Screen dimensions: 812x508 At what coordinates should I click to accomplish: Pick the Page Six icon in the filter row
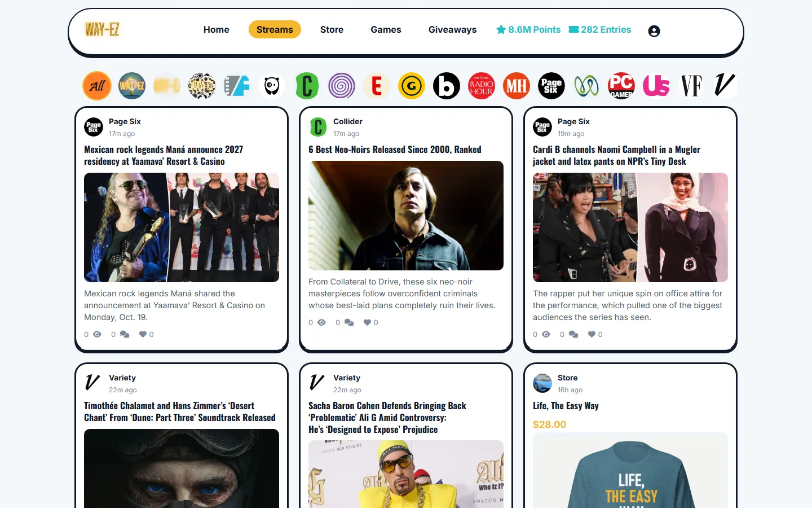pos(551,86)
